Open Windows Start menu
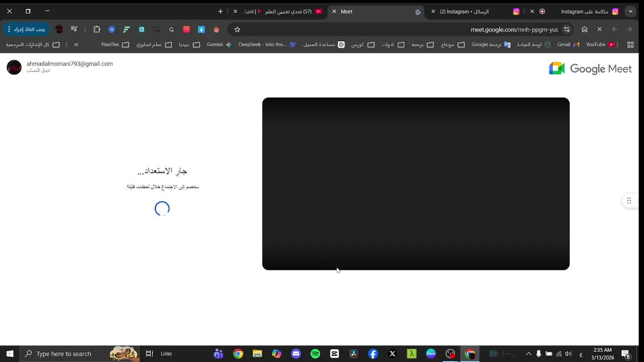 [10, 353]
